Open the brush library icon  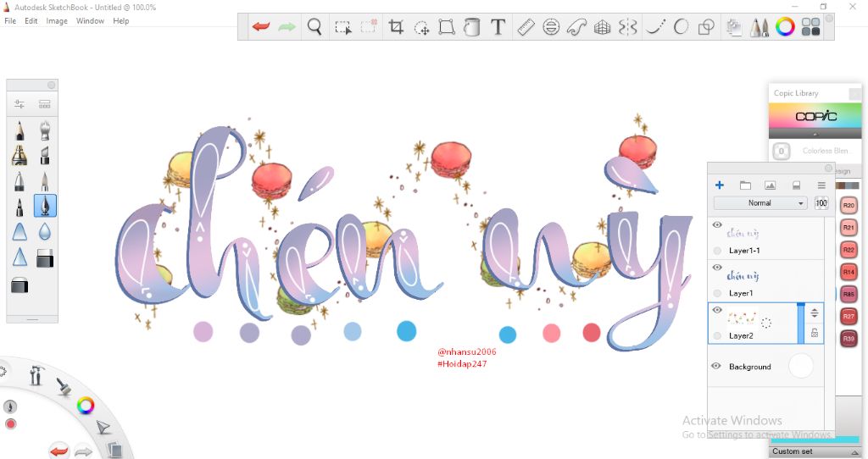point(45,104)
